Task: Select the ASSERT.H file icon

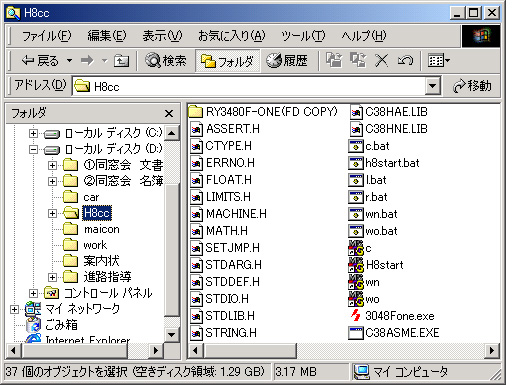Action: tap(196, 129)
